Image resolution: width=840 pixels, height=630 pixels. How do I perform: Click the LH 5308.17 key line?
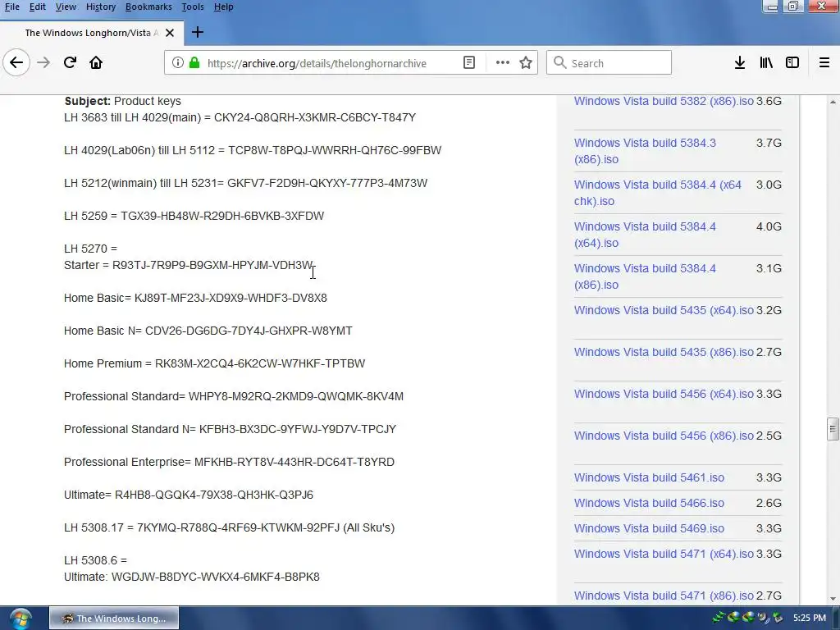[x=230, y=527]
